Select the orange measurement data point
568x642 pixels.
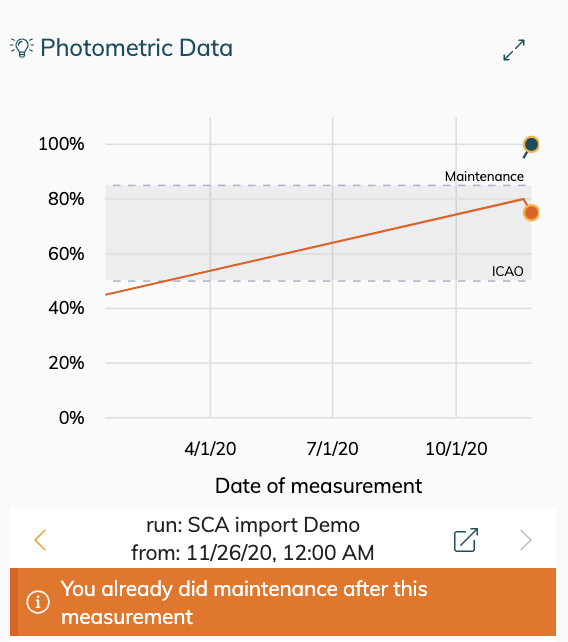click(531, 212)
